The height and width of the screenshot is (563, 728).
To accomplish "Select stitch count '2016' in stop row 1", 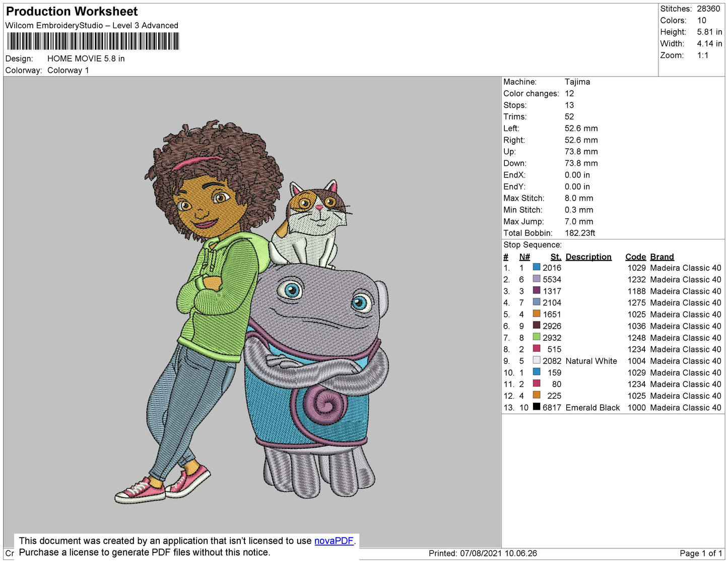I will coord(552,268).
